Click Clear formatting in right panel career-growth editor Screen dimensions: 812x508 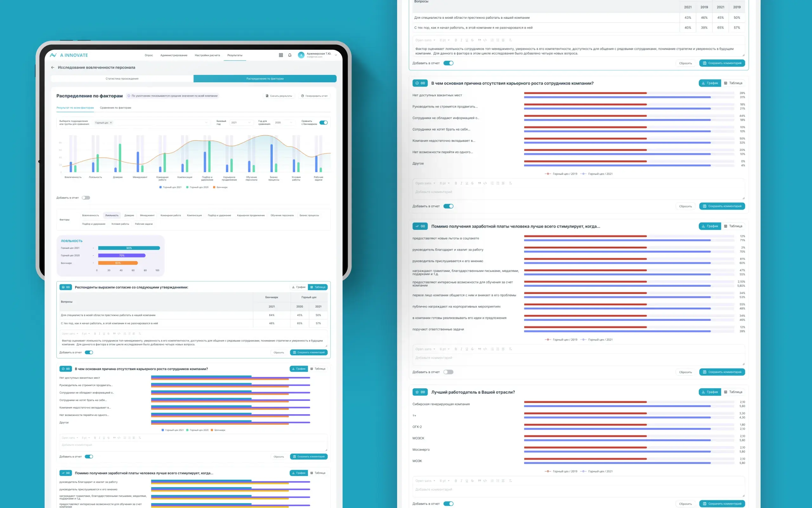point(510,183)
